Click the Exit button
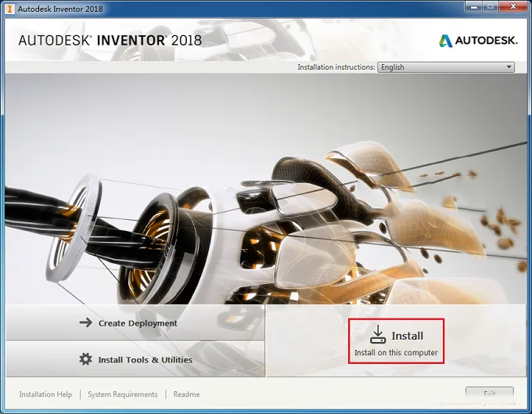Viewport: 532px width, 414px height. [489, 394]
